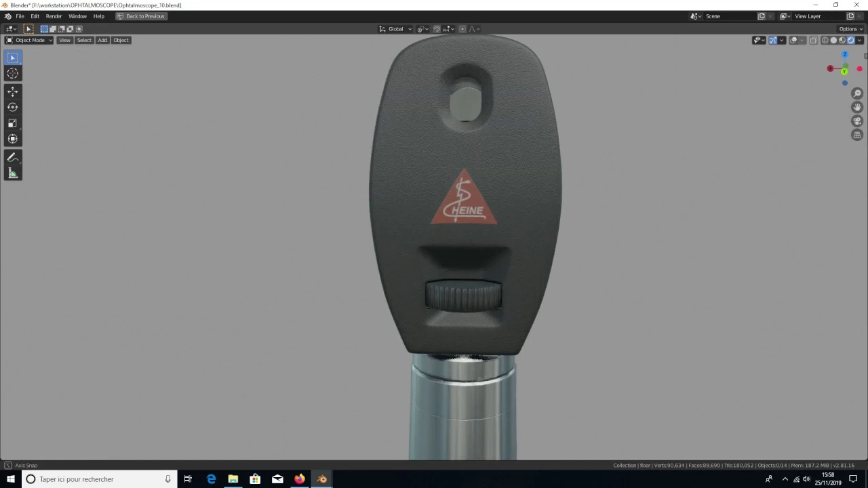
Task: Select the Move tool
Action: pyautogui.click(x=12, y=91)
